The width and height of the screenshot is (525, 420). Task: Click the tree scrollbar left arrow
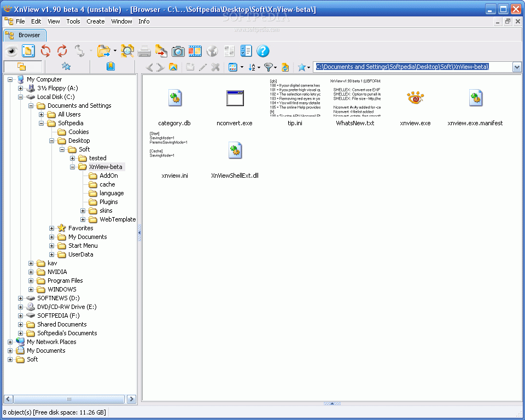8,399
